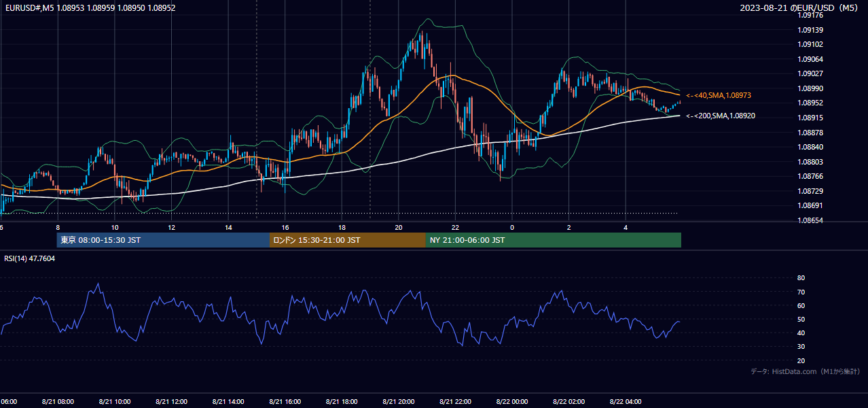Viewport: 868px width, 408px height.
Task: Click the bottom time label 8/22 00:00
Action: click(x=512, y=401)
